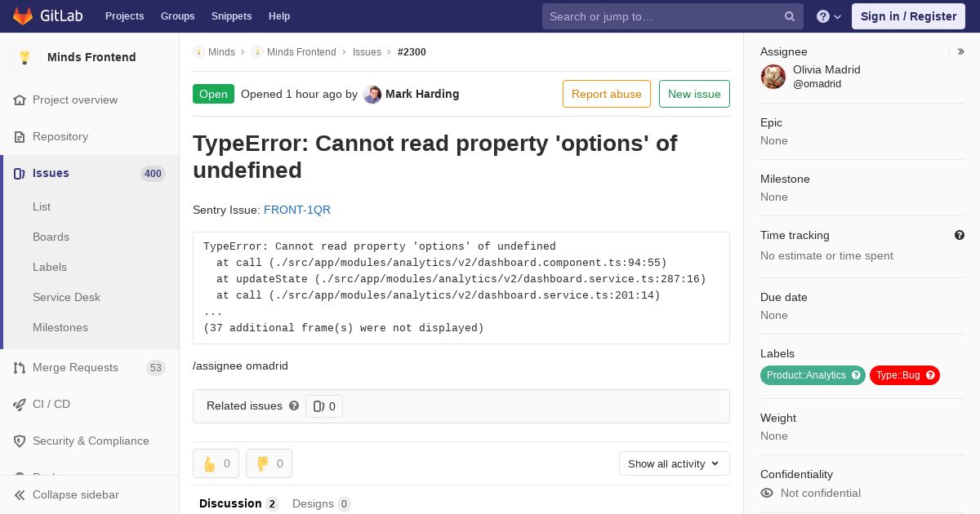Collapse the right sidebar chevron
Viewport: 980px width, 514px height.
click(961, 51)
